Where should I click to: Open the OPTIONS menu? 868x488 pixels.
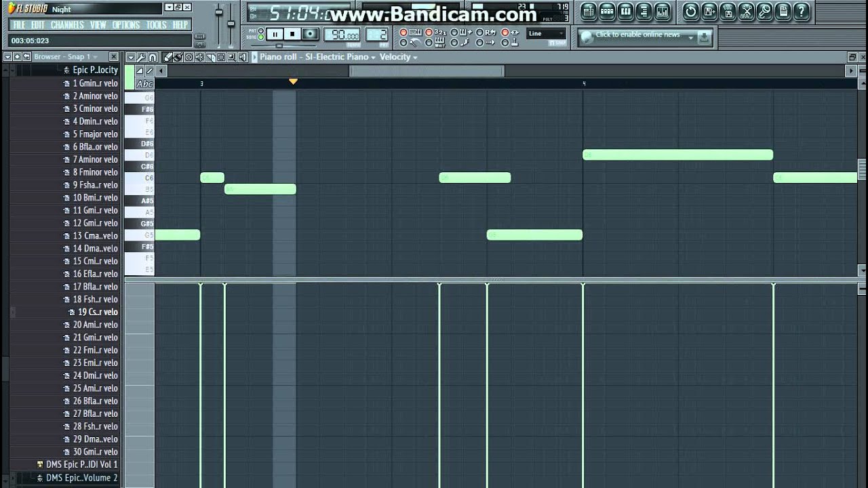[125, 25]
